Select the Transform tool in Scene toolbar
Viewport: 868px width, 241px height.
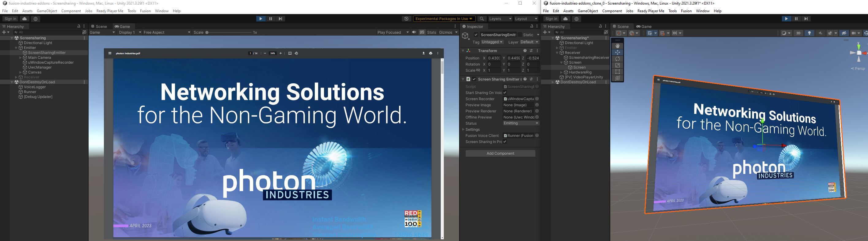[617, 78]
